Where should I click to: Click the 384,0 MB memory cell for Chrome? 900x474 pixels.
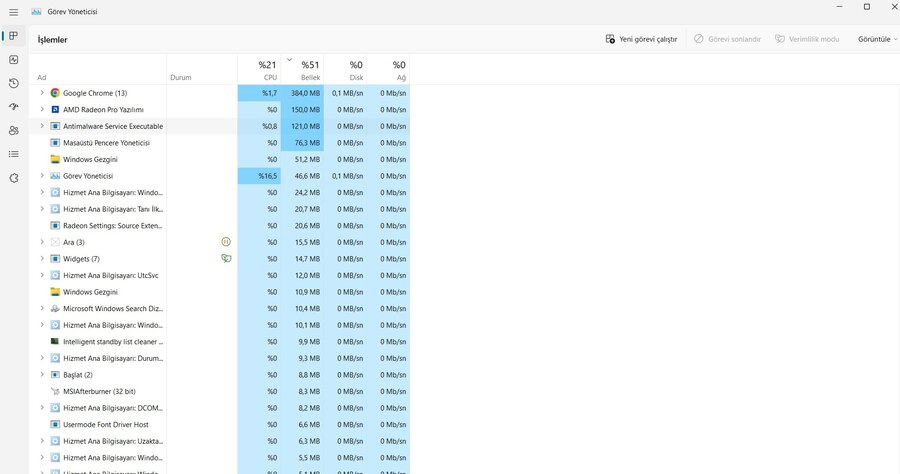302,93
